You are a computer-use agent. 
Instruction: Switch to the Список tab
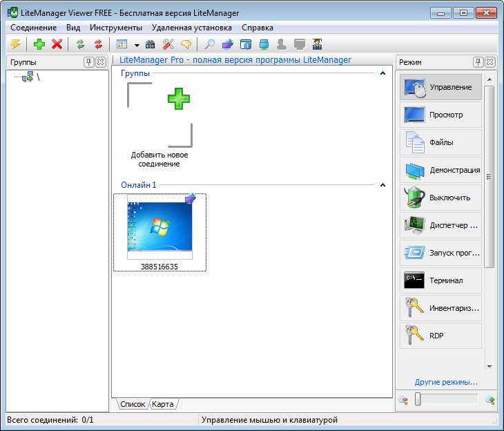click(x=133, y=404)
